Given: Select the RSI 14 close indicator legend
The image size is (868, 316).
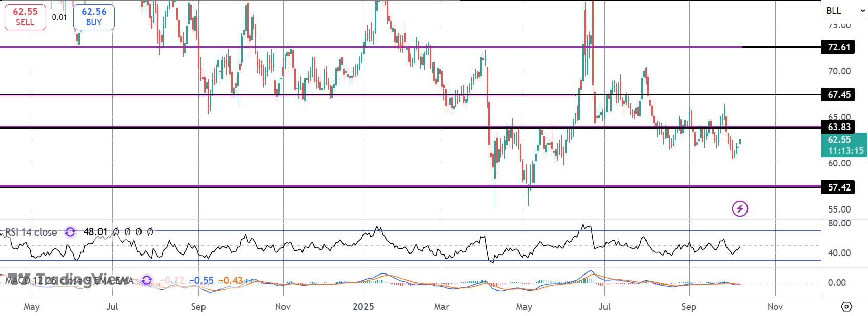Looking at the screenshot, I should click(x=31, y=232).
